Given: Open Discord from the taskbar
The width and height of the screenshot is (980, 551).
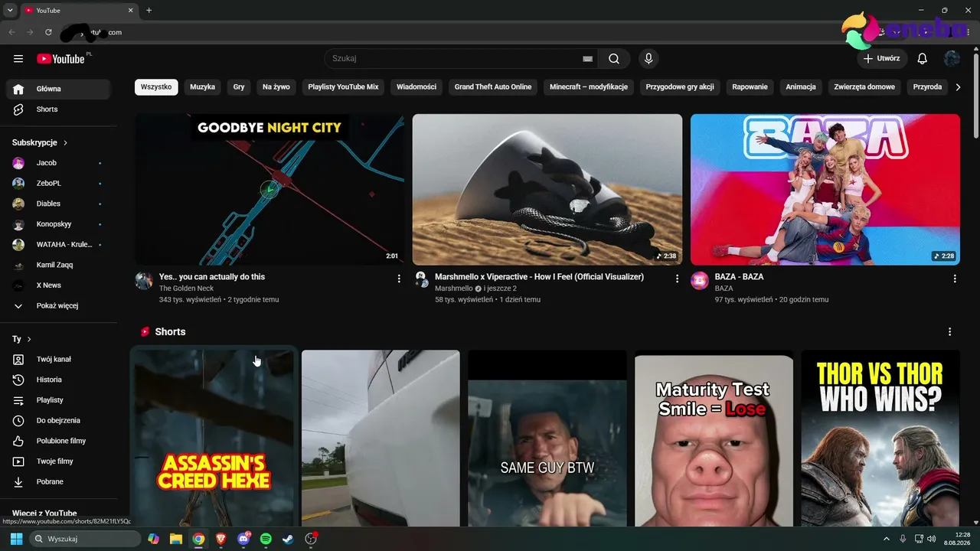Looking at the screenshot, I should click(243, 539).
